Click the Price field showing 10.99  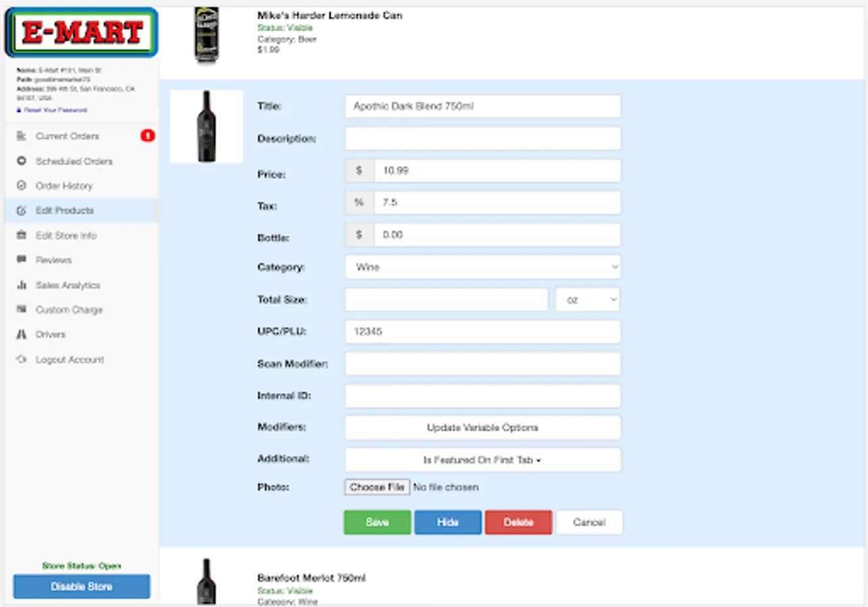pyautogui.click(x=498, y=171)
